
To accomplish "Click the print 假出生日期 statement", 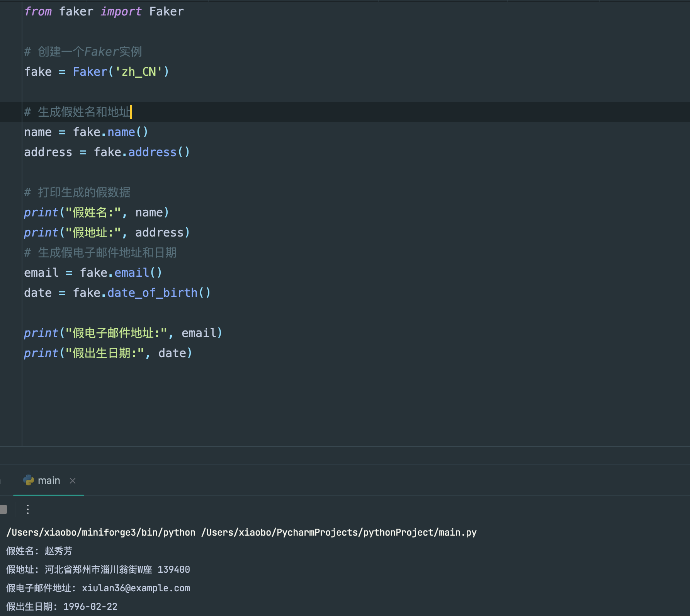I will (x=108, y=353).
